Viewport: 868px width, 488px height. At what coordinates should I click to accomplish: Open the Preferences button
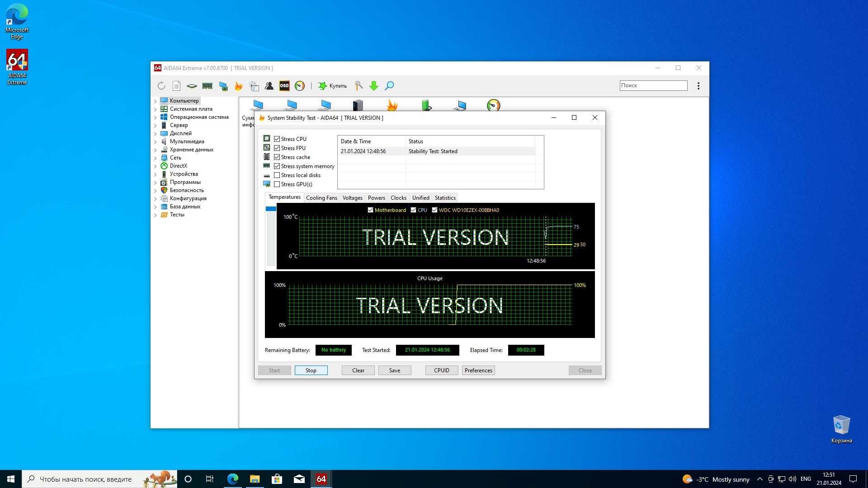[x=478, y=371]
